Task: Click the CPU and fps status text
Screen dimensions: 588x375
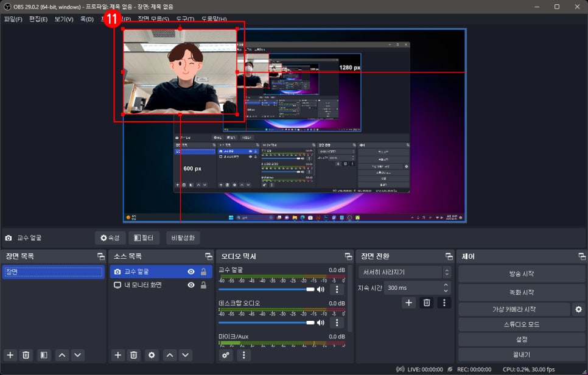Action: coord(528,370)
